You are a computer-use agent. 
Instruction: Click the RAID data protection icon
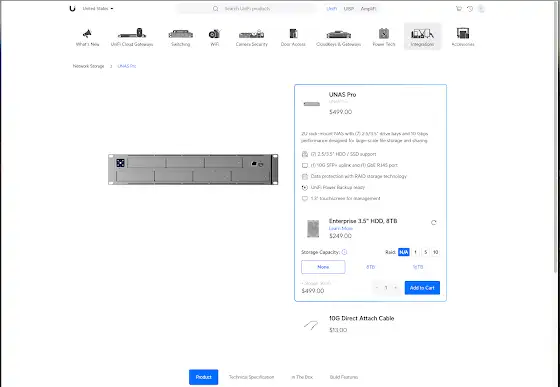point(305,176)
